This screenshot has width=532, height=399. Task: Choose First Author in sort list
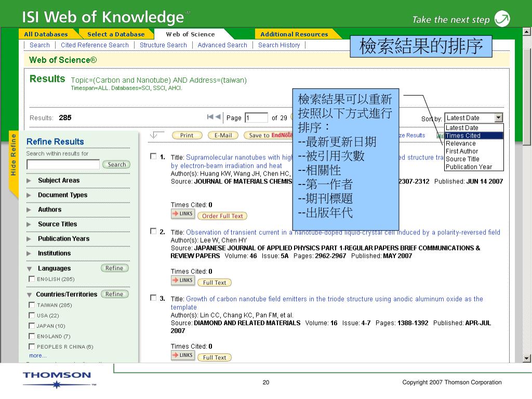coord(474,151)
